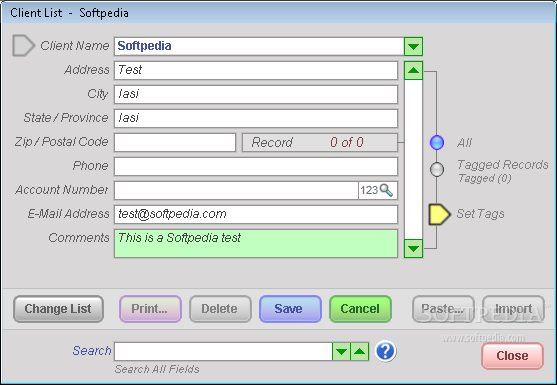The image size is (557, 385).
Task: Click the Phone field
Action: [x=256, y=167]
